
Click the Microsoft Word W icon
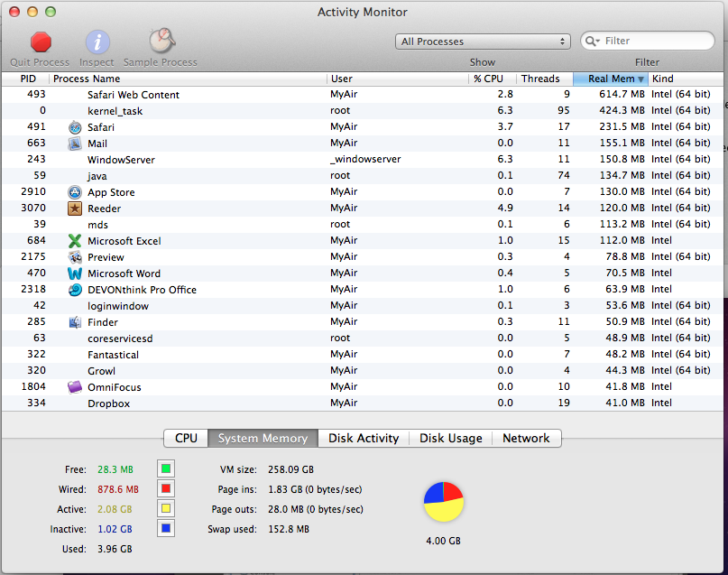(75, 274)
